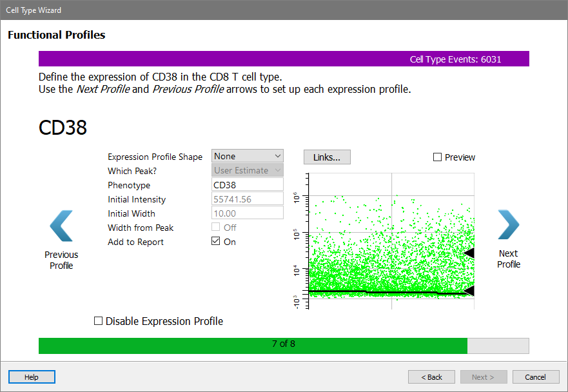Click the Initial Intensity field
568x392 pixels.
click(x=248, y=199)
